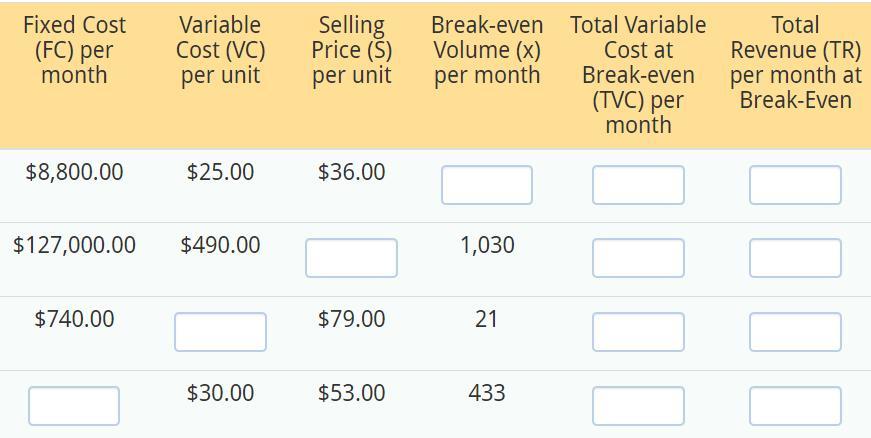This screenshot has width=871, height=438.
Task: Click Break-even Volume input in $8,800.00 row
Action: [x=486, y=185]
